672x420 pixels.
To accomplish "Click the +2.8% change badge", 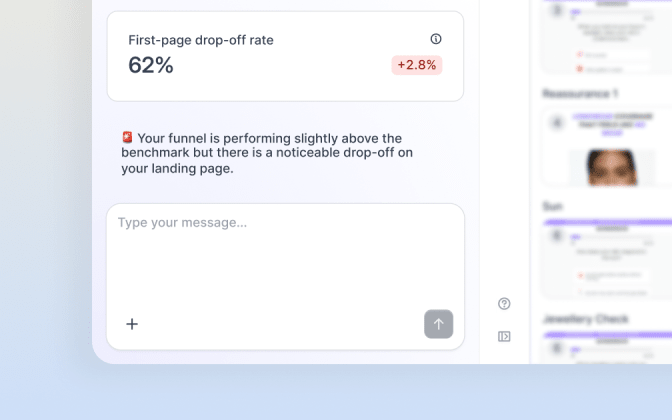I will click(x=417, y=65).
